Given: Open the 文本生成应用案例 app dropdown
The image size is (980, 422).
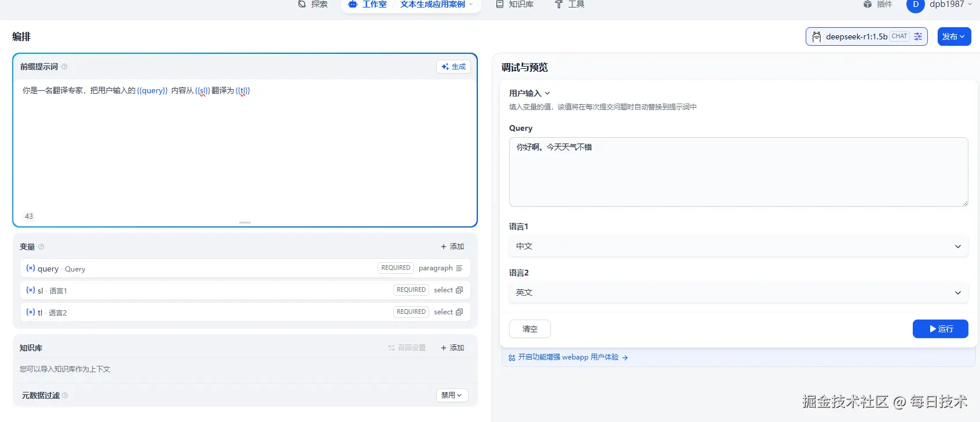Looking at the screenshot, I should point(437,4).
